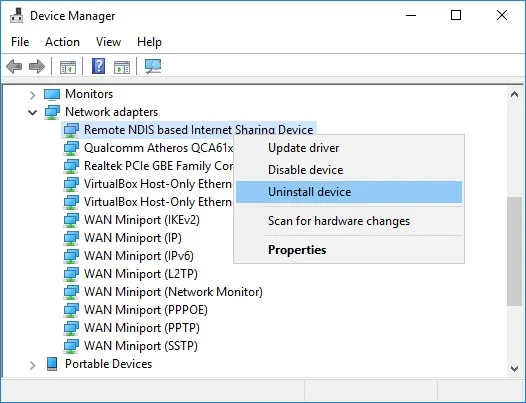Click the Device Manager title bar icon
The height and width of the screenshot is (403, 526).
(x=16, y=15)
